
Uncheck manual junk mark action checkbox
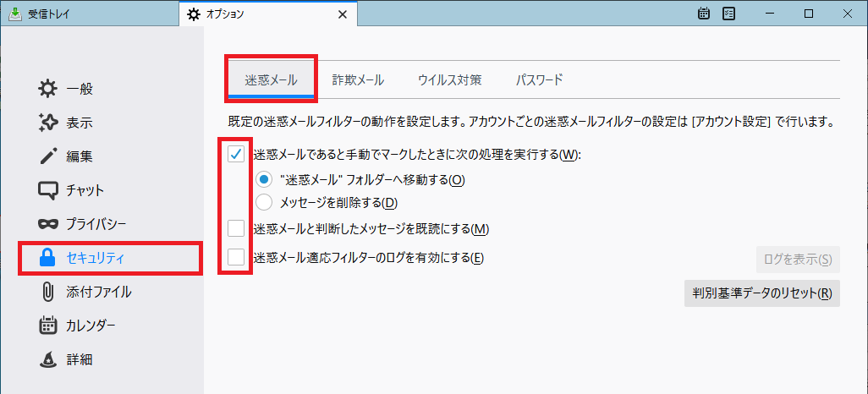pos(236,155)
